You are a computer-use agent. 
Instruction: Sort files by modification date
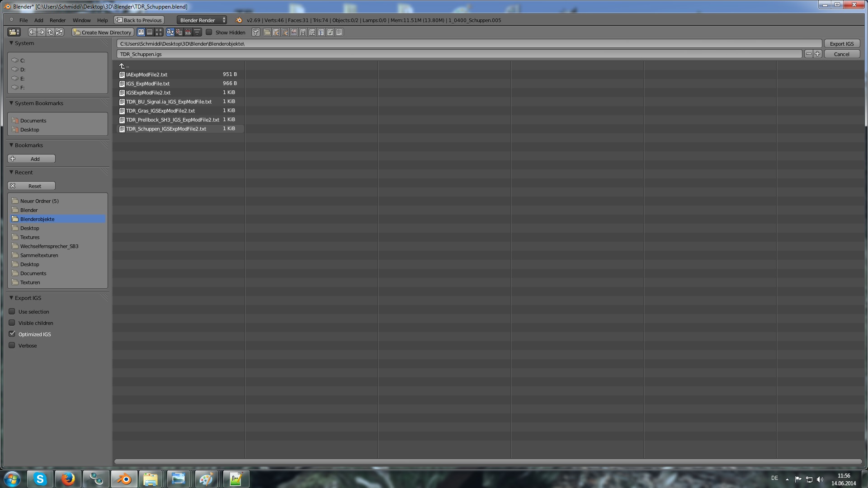[188, 32]
